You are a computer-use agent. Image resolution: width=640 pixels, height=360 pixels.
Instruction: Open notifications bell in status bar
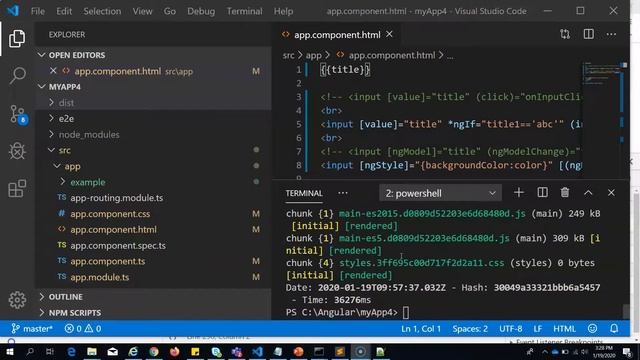(x=614, y=329)
